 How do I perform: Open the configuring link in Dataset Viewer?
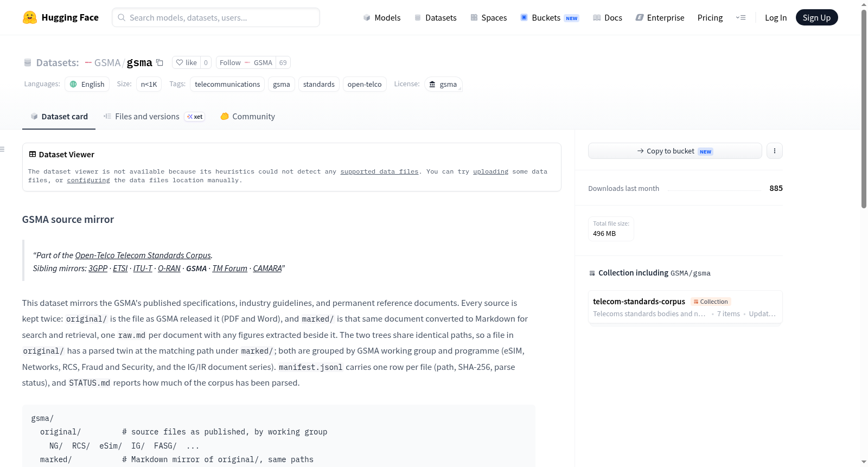(x=88, y=180)
